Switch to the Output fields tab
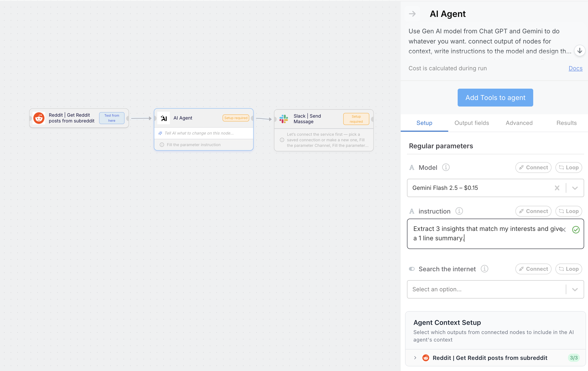 (471, 123)
